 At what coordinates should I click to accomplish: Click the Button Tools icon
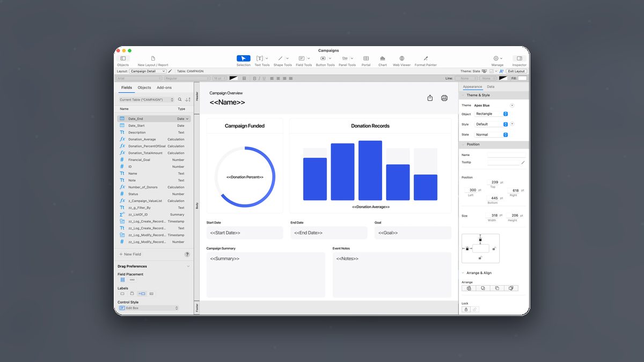tap(323, 58)
